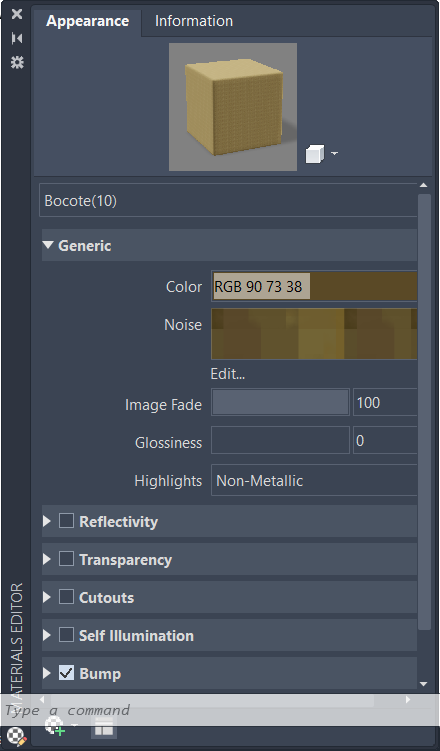Open the materials browser panel icon
The image size is (440, 751).
[104, 728]
